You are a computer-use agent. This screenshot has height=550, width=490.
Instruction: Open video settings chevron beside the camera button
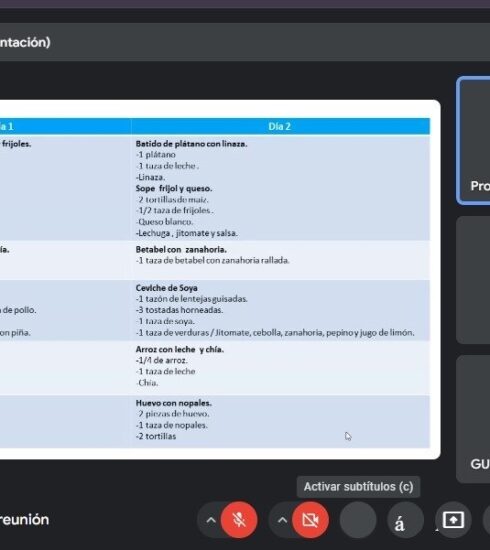tap(282, 520)
